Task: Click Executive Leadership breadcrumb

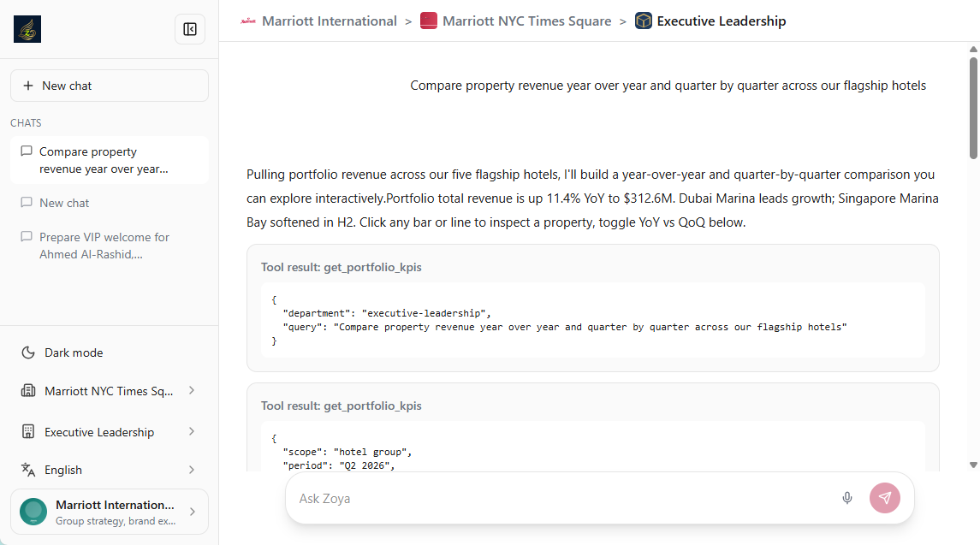Action: [722, 21]
